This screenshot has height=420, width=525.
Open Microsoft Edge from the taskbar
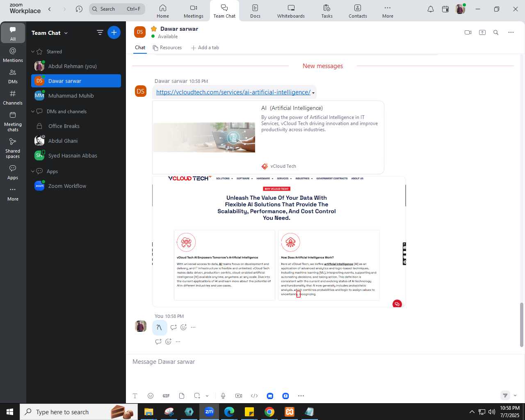pyautogui.click(x=229, y=412)
